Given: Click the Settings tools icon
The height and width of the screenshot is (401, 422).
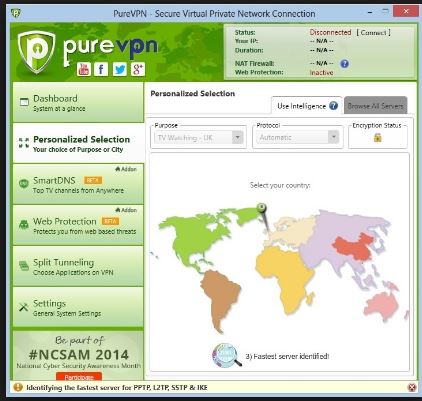Looking at the screenshot, I should click(x=24, y=307).
